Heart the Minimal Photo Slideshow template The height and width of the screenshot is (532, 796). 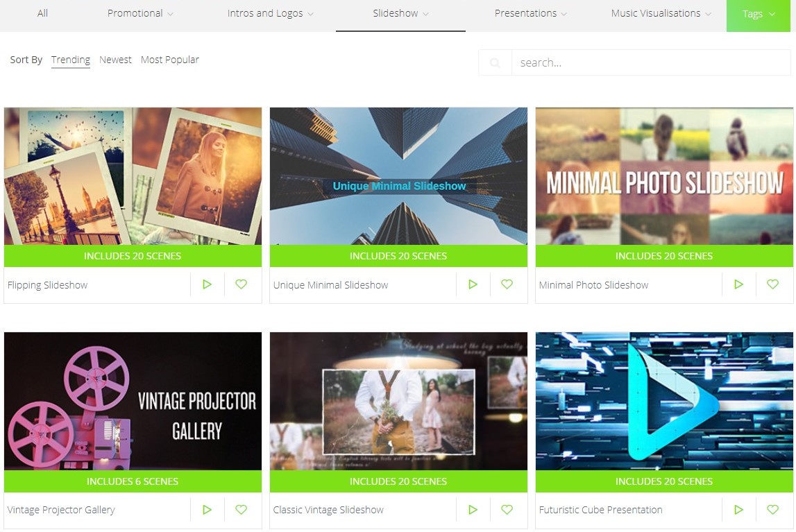[x=772, y=284]
